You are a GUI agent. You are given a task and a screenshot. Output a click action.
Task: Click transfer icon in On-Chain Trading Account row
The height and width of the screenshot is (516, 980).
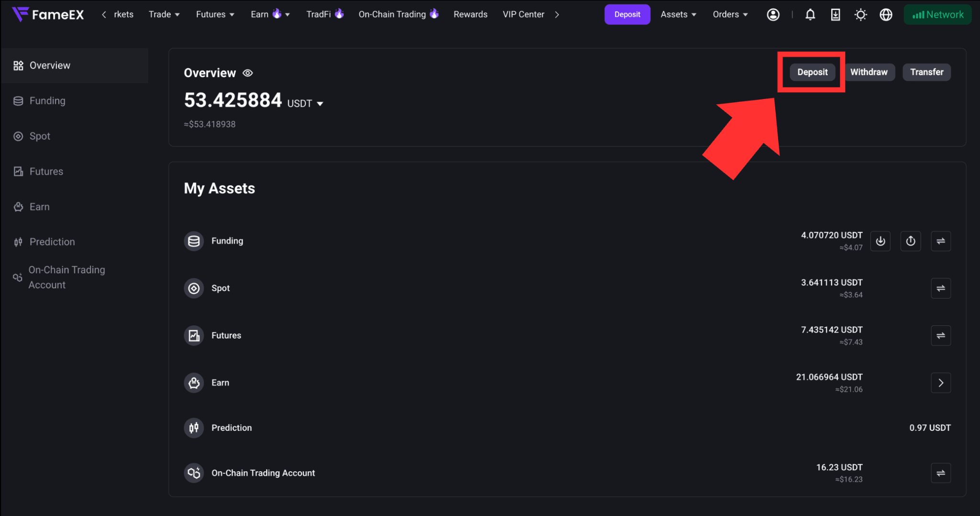click(x=941, y=473)
